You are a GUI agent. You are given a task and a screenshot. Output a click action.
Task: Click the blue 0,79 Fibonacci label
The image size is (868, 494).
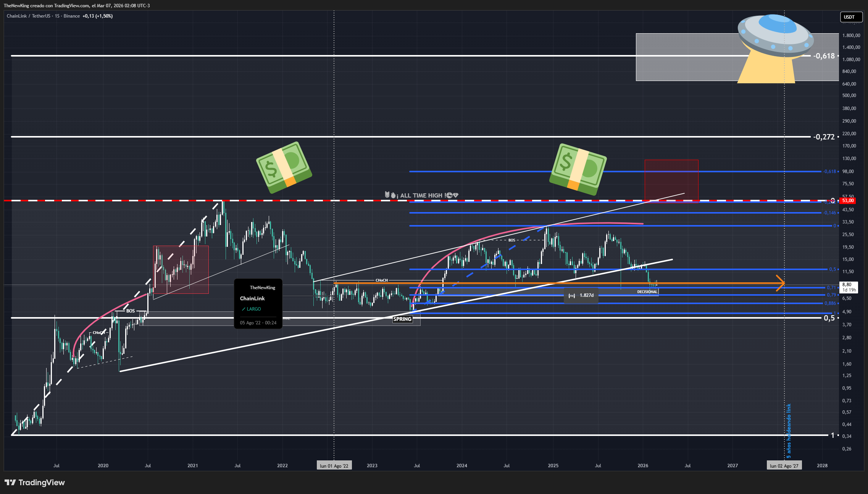coord(831,295)
